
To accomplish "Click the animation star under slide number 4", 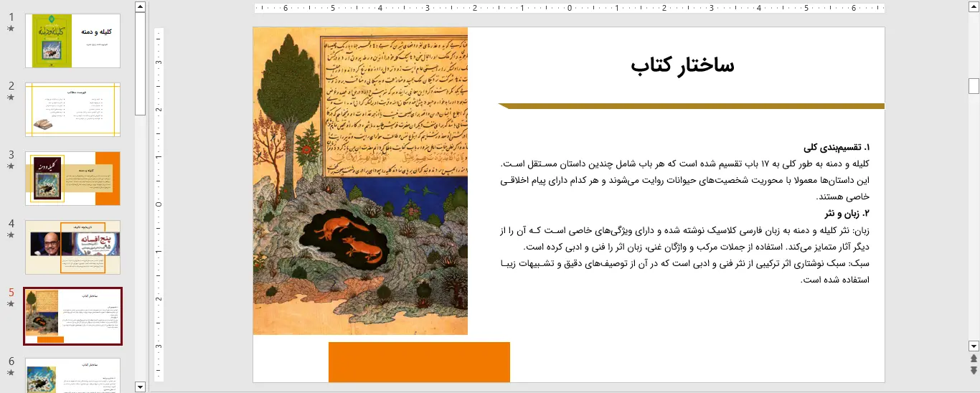I will (x=11, y=235).
